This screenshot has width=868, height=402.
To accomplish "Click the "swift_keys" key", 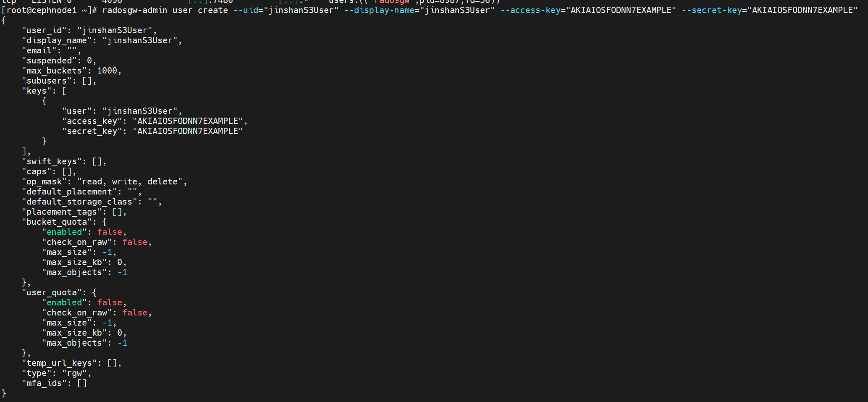I will (52, 161).
